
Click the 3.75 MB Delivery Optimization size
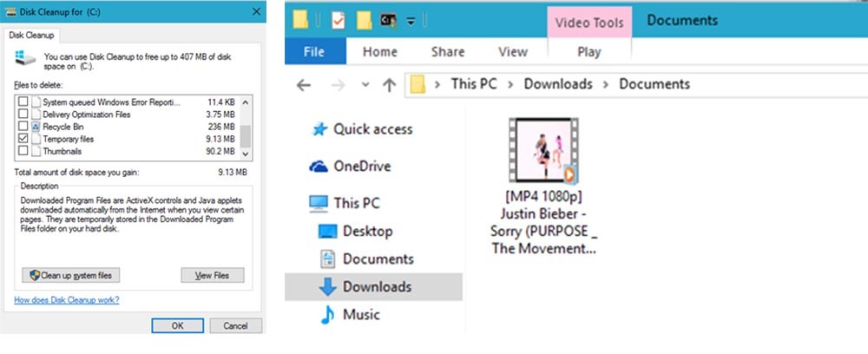click(x=221, y=115)
